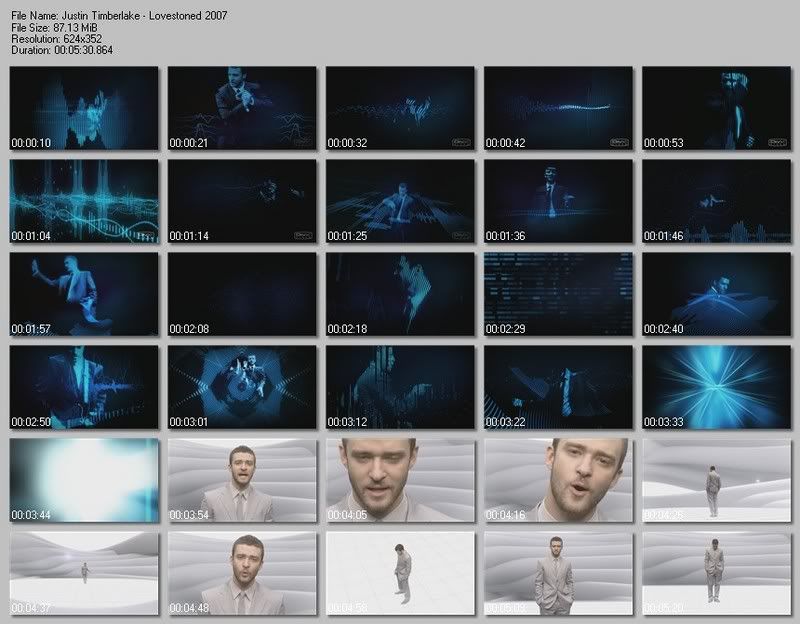Image resolution: width=800 pixels, height=624 pixels.
Task: Click the frame at 00:01:04
Action: [x=84, y=201]
